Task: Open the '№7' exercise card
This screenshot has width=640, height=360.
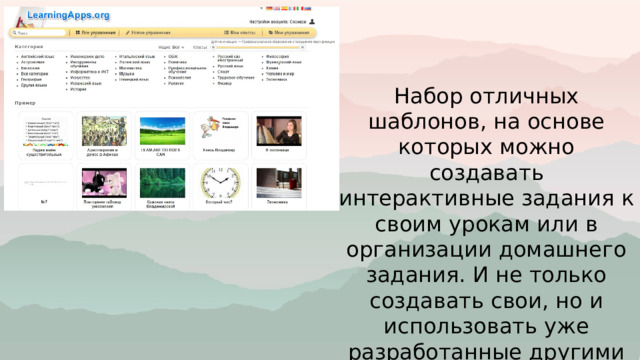Action: click(x=46, y=187)
